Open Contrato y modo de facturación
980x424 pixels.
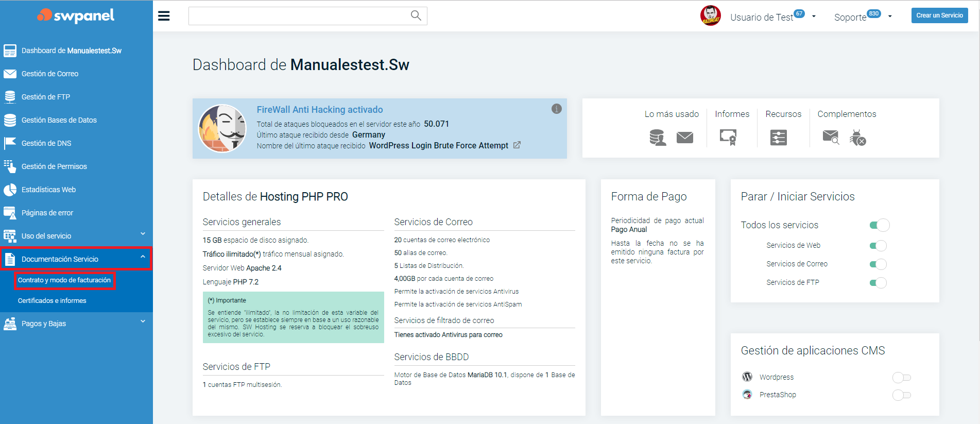64,280
